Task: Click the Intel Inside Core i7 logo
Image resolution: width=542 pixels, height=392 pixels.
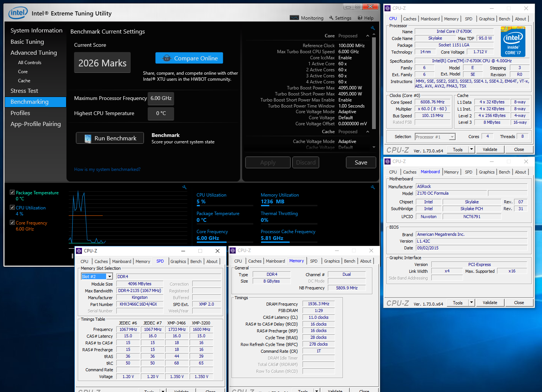Action: point(513,42)
